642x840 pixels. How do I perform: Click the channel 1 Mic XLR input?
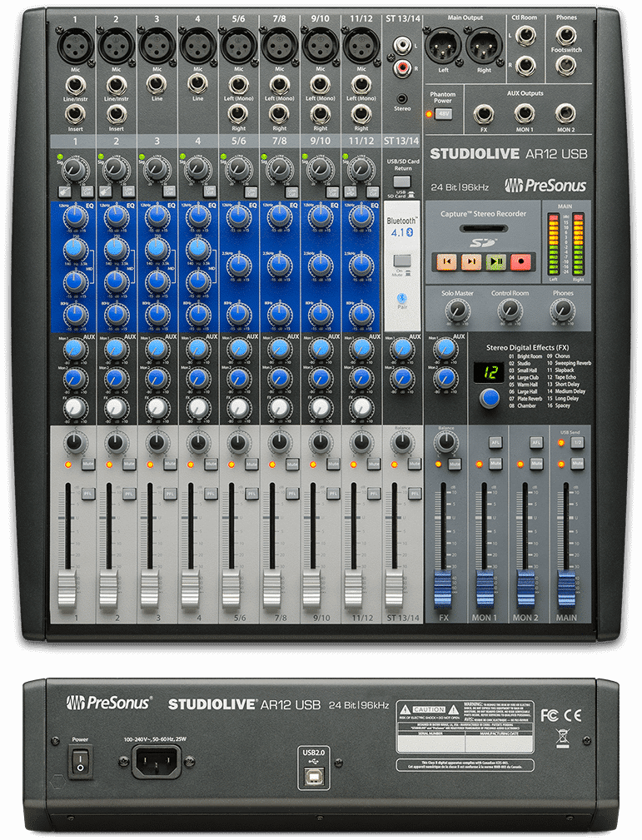click(x=75, y=46)
